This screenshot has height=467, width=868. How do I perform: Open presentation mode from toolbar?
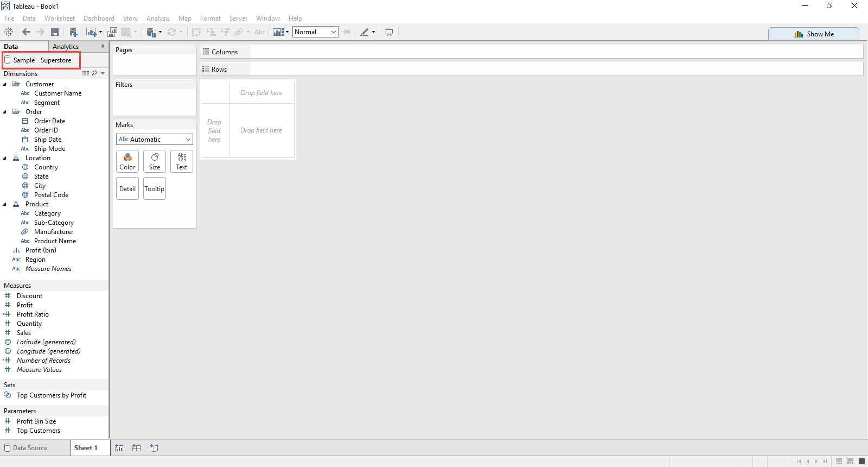[x=389, y=32]
